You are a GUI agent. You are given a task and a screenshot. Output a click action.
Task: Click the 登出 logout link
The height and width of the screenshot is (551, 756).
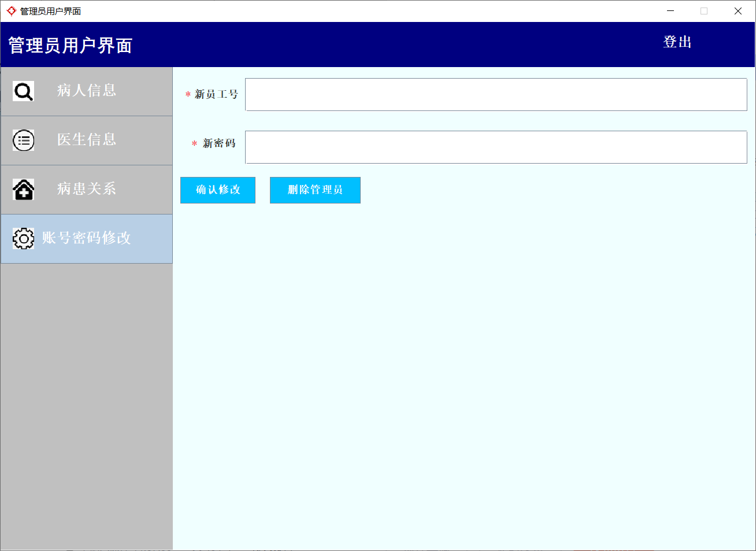point(677,42)
